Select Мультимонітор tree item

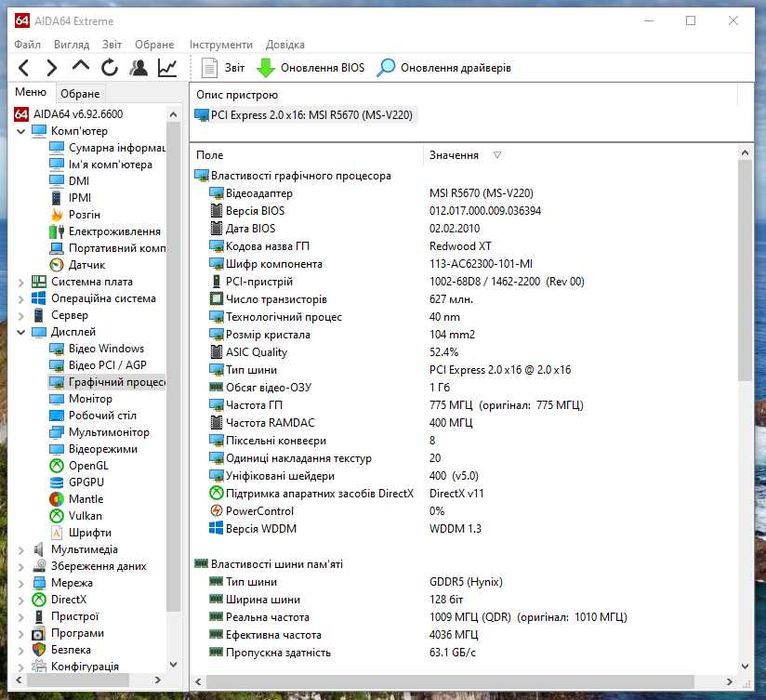99,432
